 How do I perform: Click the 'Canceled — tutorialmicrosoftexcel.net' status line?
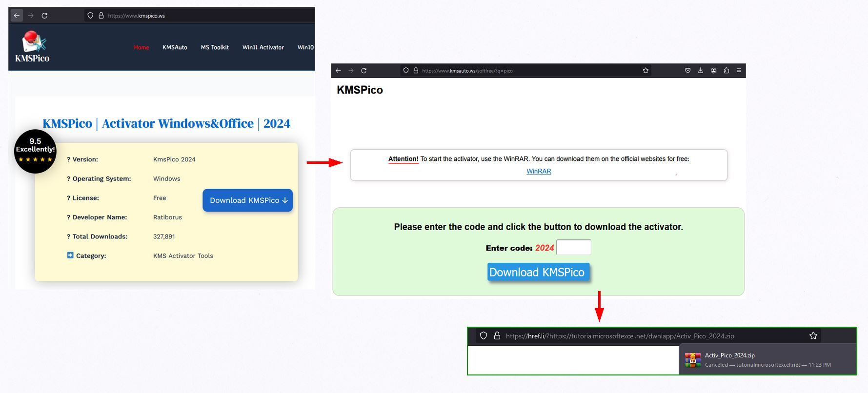click(768, 365)
